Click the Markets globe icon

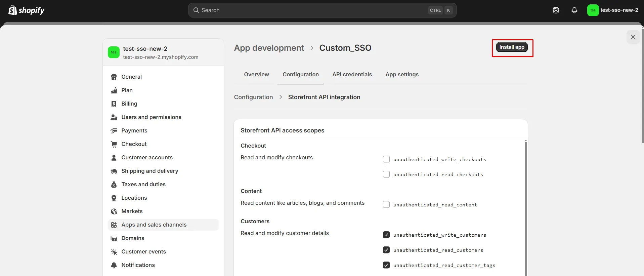tap(114, 211)
